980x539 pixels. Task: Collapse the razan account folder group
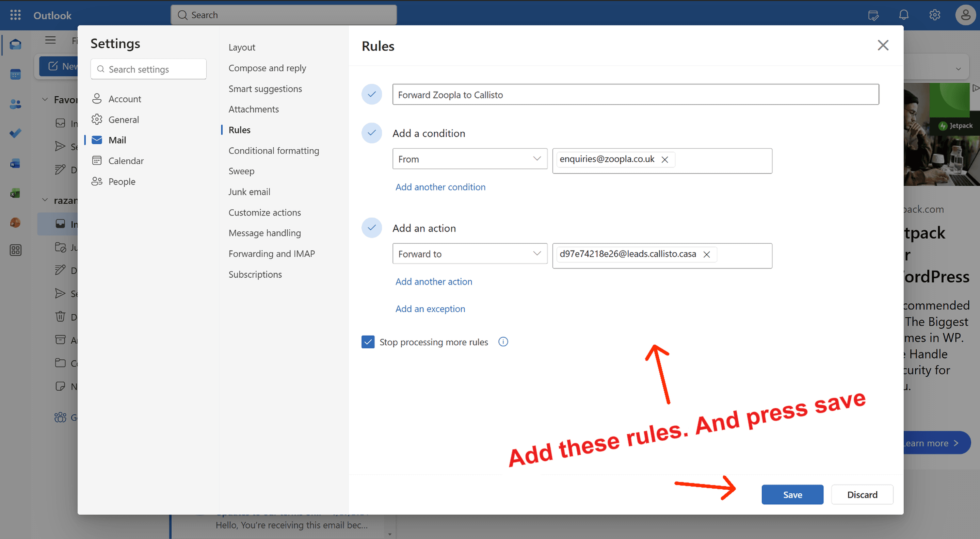pos(45,200)
